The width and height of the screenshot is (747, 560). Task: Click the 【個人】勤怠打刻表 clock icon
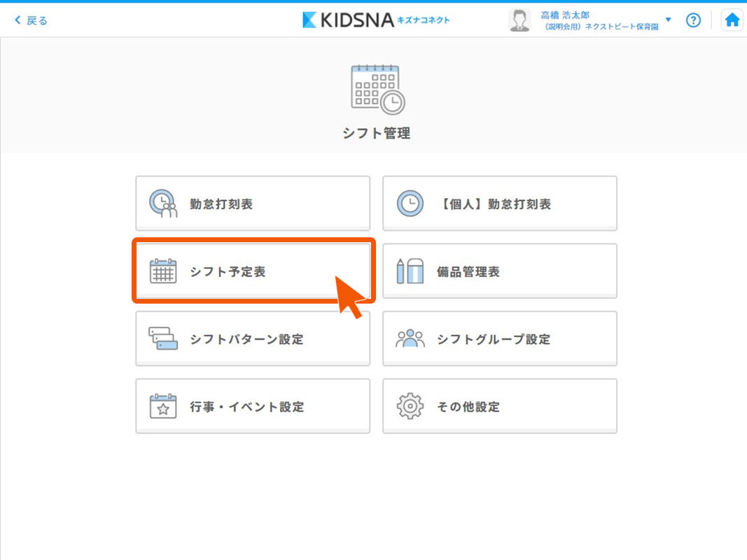pos(410,204)
